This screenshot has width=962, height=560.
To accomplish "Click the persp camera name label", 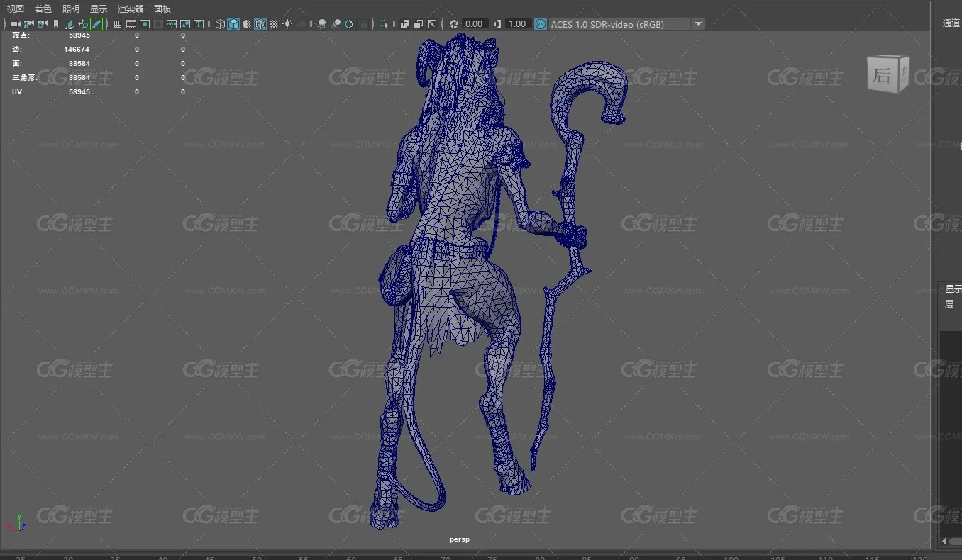I will click(460, 539).
